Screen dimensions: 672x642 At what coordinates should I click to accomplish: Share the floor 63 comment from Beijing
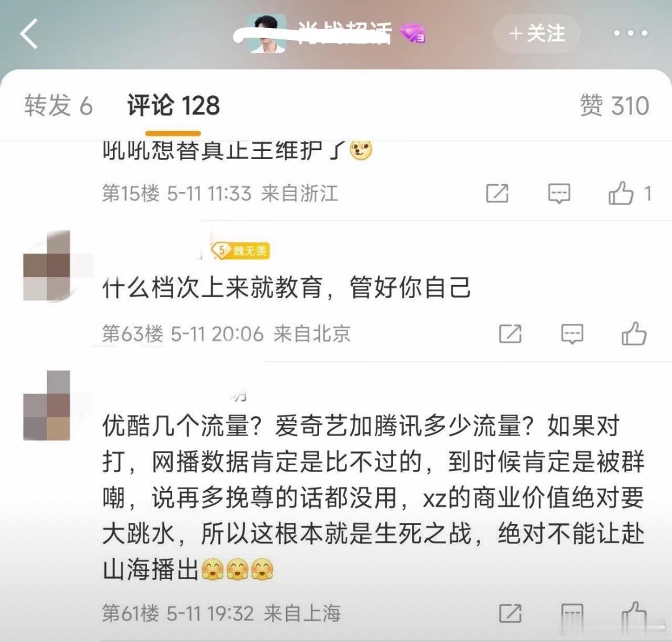(510, 334)
